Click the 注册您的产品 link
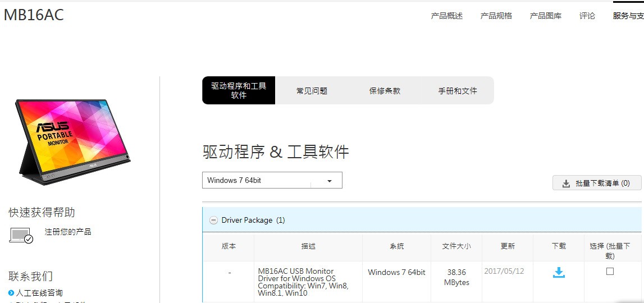 (x=68, y=232)
